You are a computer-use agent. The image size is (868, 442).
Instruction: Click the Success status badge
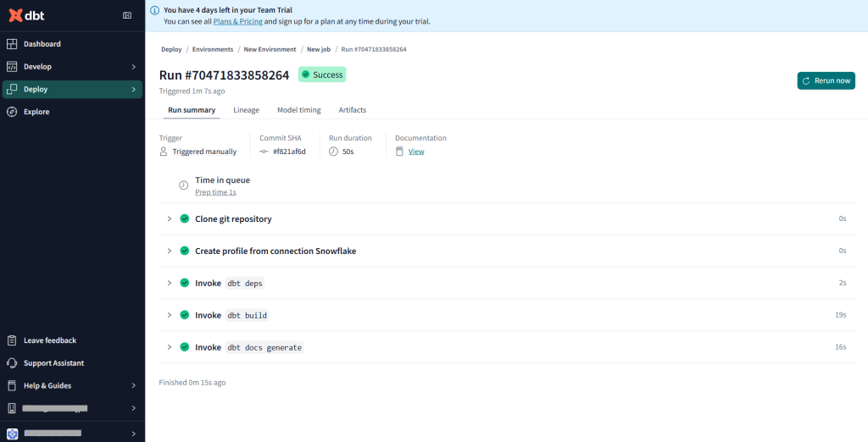pyautogui.click(x=322, y=75)
